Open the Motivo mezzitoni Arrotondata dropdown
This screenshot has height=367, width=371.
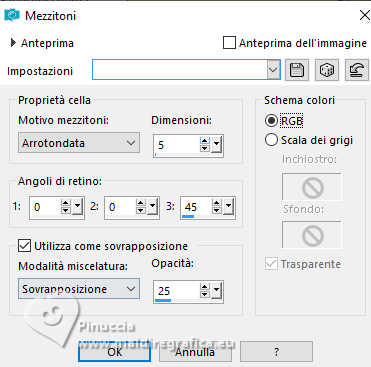pos(79,143)
